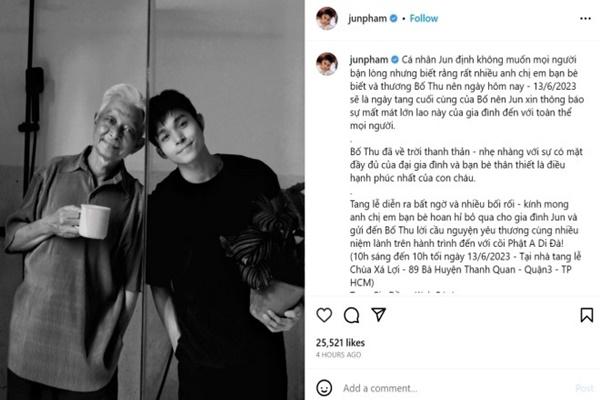Click the funeral address line Chùa Xá Lợi
Screen dimensions: 600x400
461,269
